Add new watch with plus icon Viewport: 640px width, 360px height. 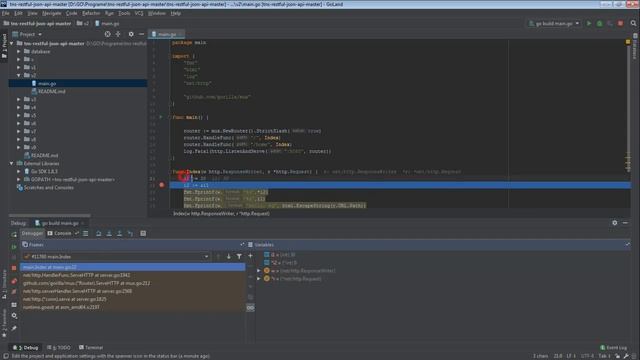[250, 256]
